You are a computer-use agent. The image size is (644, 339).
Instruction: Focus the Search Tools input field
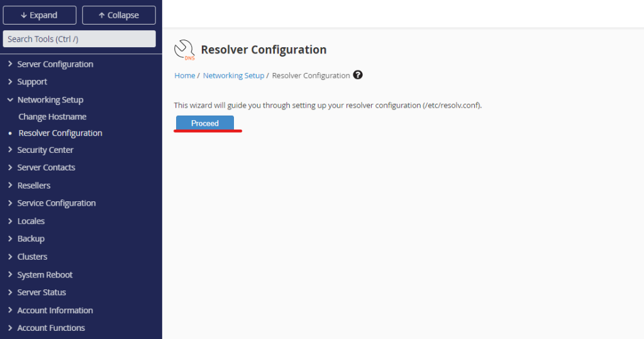(x=79, y=39)
